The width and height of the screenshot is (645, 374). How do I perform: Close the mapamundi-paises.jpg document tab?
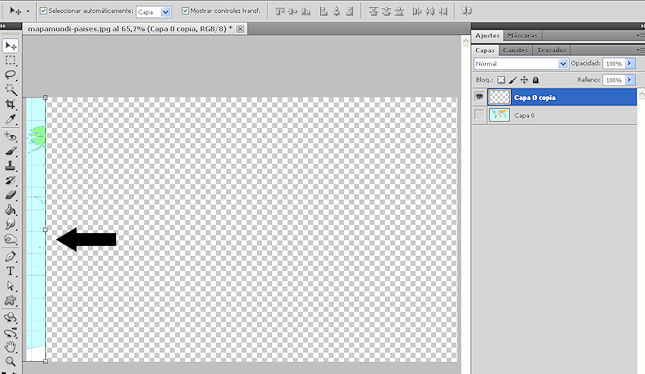[x=240, y=29]
